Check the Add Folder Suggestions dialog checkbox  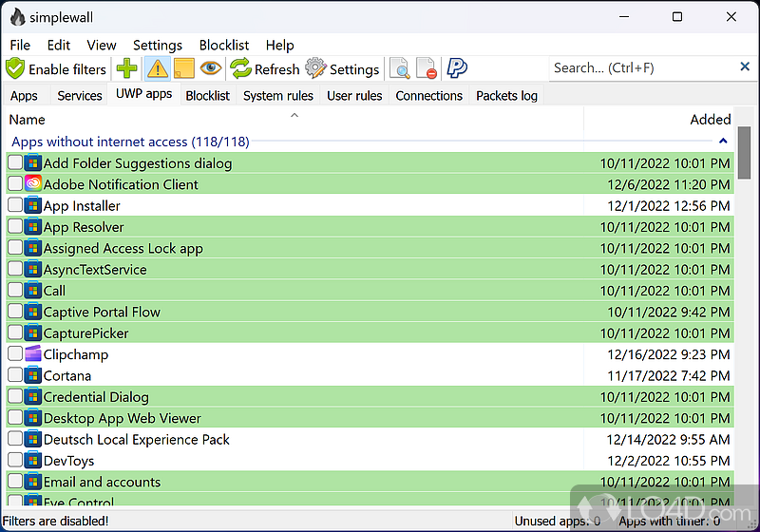coord(15,162)
